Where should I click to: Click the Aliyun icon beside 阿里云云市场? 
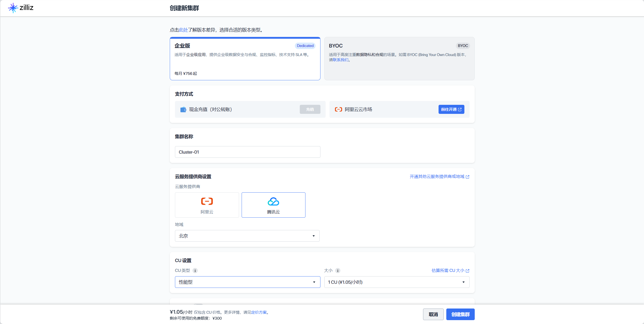(x=338, y=109)
